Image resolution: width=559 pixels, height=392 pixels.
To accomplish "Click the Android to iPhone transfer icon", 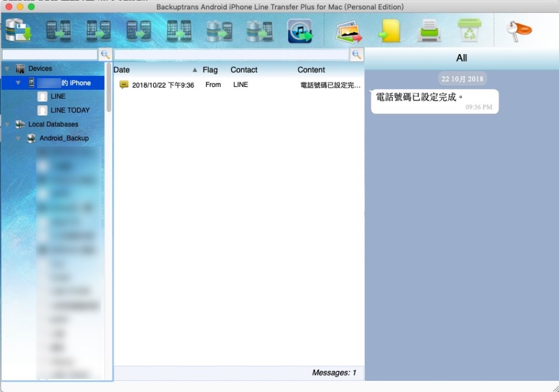I will point(58,31).
